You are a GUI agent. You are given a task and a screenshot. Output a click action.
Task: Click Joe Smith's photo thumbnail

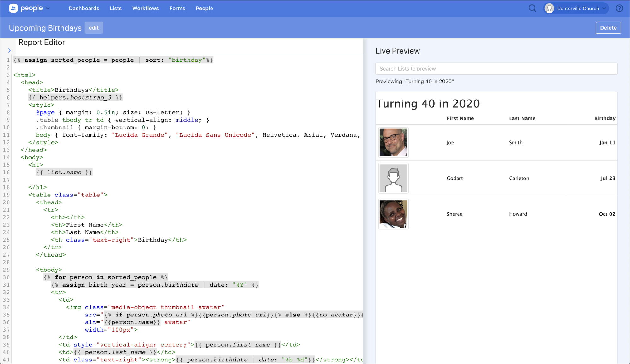[x=393, y=142]
